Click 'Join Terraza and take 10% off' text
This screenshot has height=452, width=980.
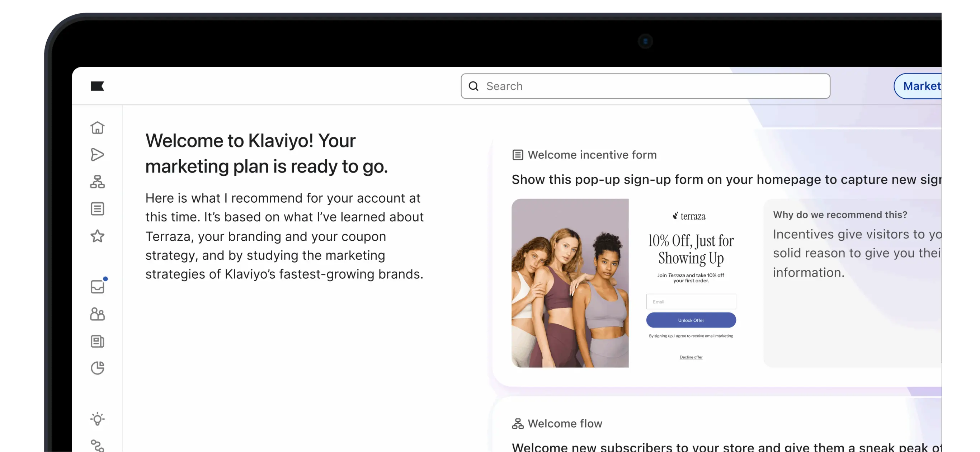click(x=691, y=278)
